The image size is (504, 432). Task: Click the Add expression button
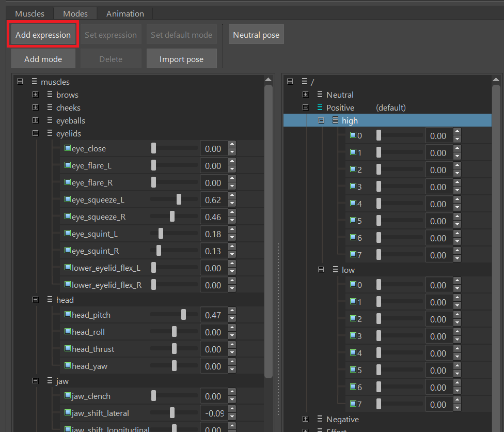click(x=43, y=34)
